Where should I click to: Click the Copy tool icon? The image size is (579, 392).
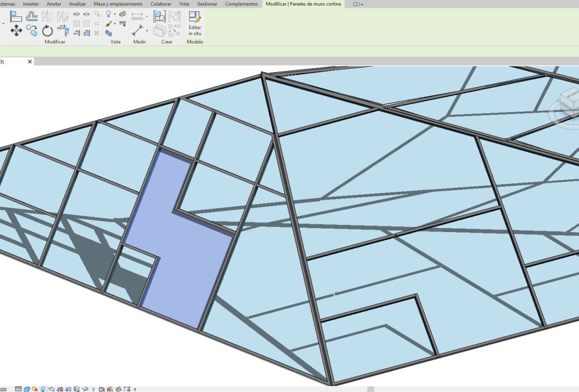pos(32,30)
